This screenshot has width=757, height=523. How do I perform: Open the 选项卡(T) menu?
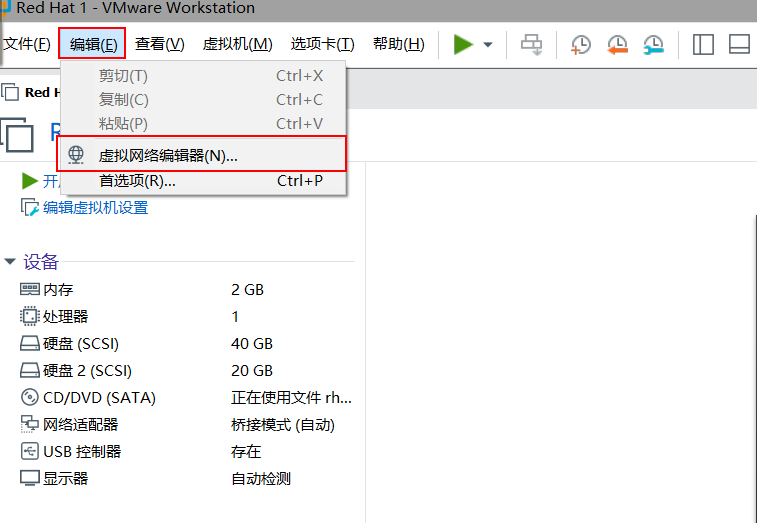(322, 44)
